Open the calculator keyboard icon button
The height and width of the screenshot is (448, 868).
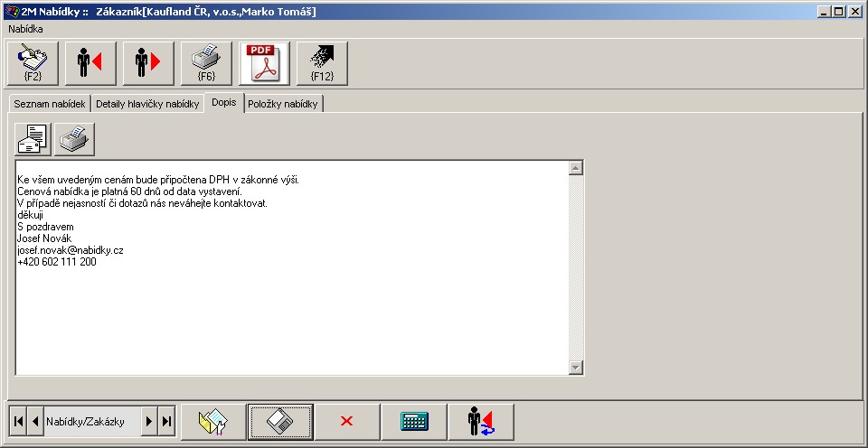(414, 422)
